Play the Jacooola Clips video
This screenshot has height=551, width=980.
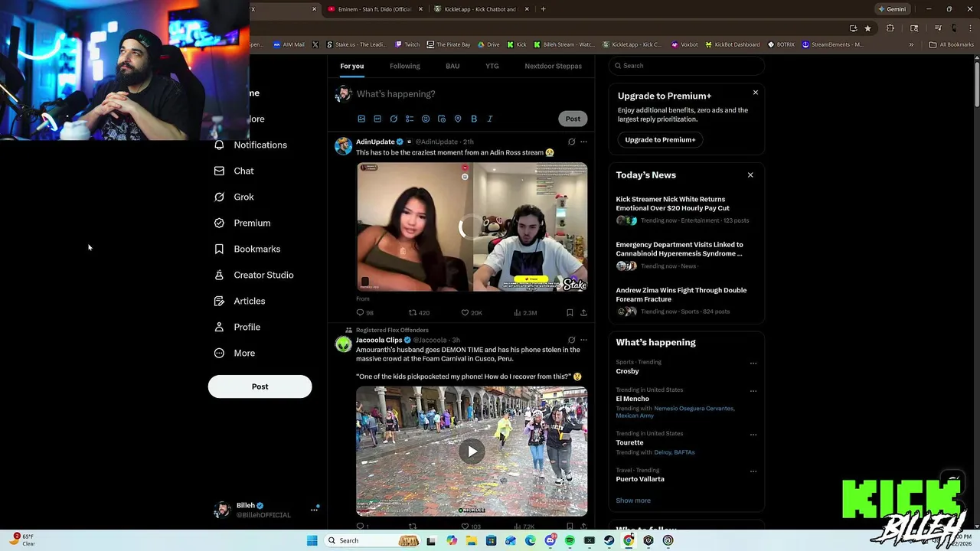pos(472,451)
